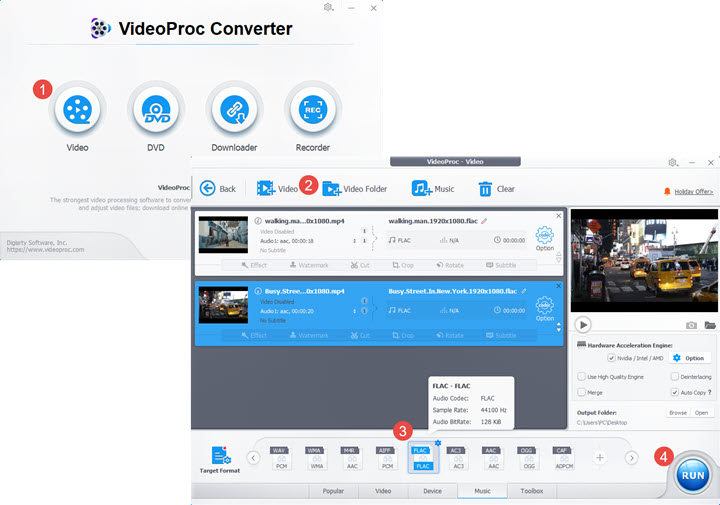Open codec Option for Busy.Street file
720x505 pixels.
click(545, 309)
